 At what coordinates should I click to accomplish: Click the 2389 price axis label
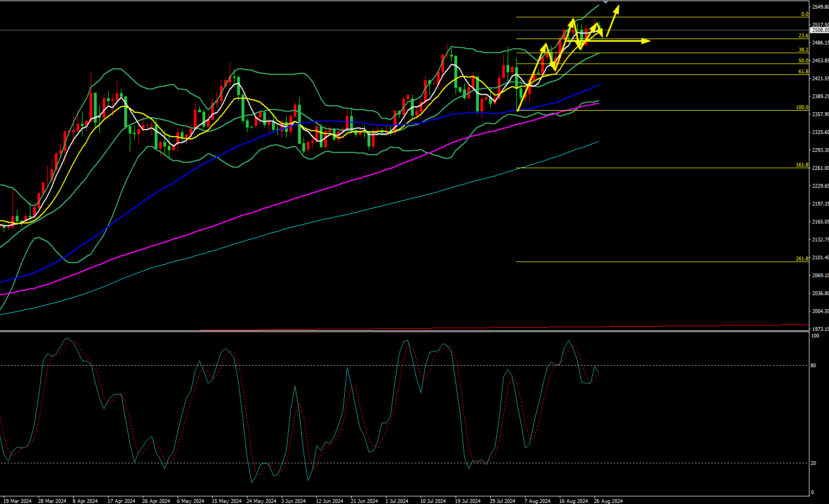coord(820,97)
